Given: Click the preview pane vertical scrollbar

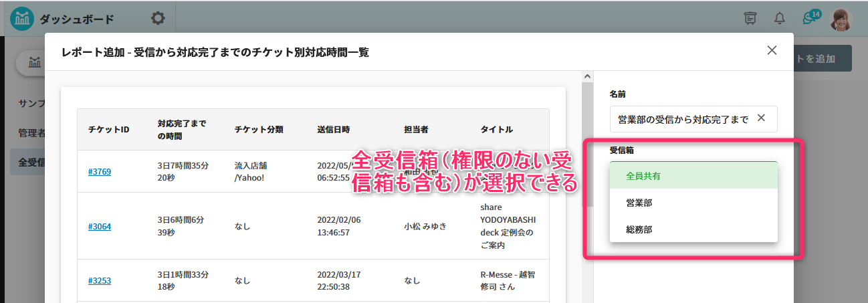Looking at the screenshot, I should tap(587, 134).
